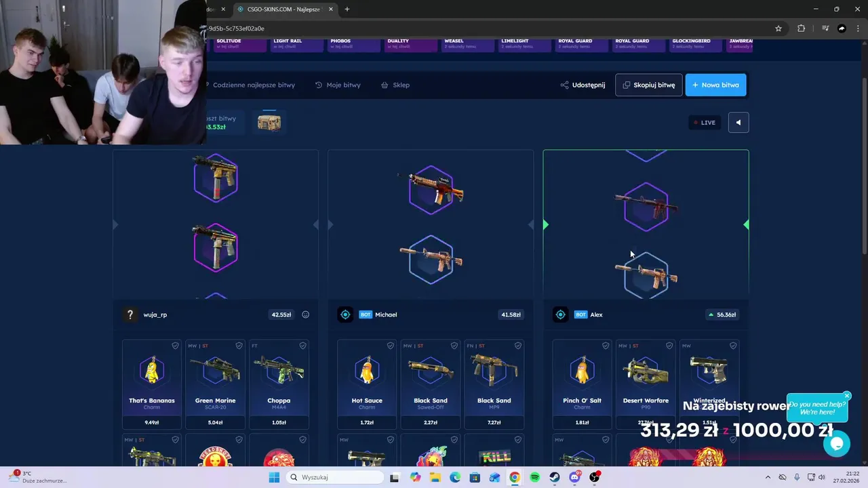The height and width of the screenshot is (488, 868).
Task: Click the WEASEL live drop tile
Action: coord(469,45)
